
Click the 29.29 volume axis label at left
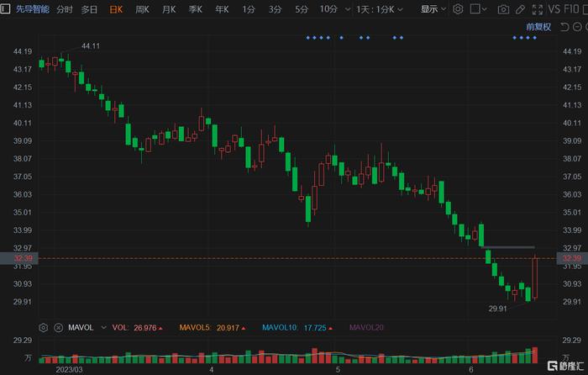[23, 341]
